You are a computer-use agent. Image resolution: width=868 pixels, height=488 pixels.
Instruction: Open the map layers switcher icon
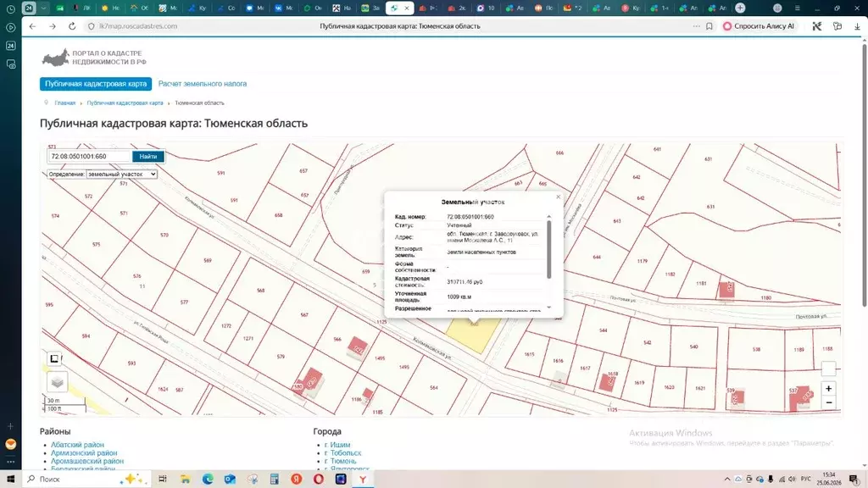tap(57, 382)
